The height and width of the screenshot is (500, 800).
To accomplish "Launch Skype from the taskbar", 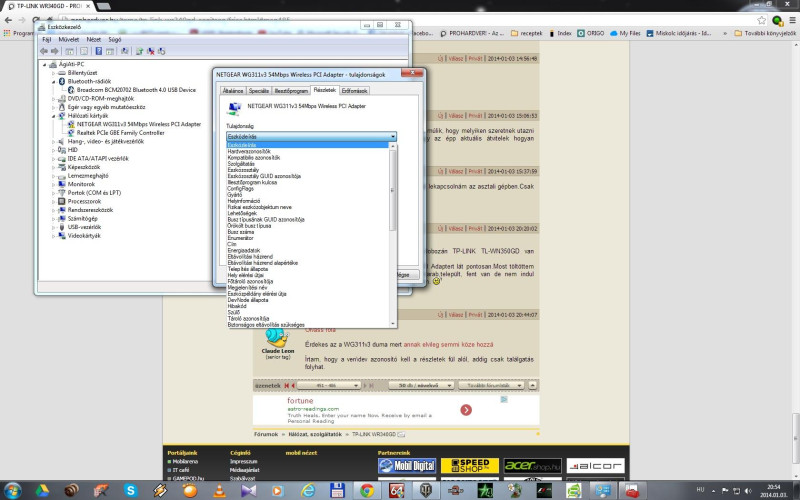I will (131, 491).
